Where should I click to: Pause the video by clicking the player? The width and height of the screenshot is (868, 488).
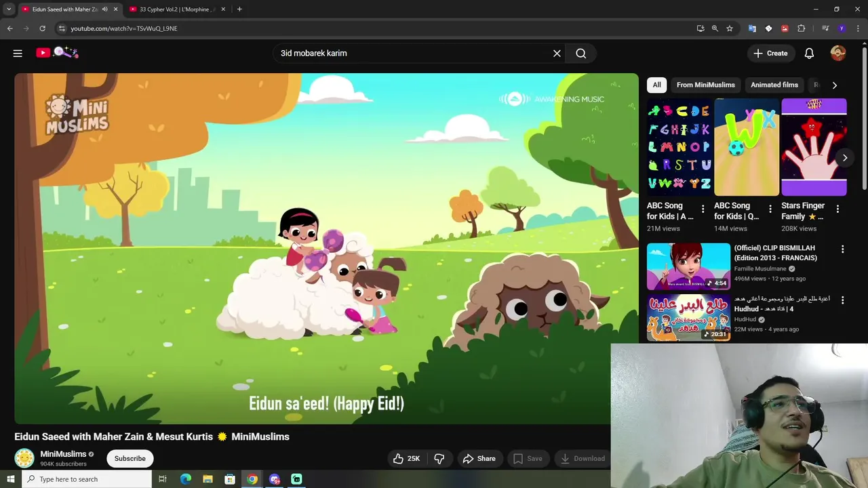tap(326, 248)
